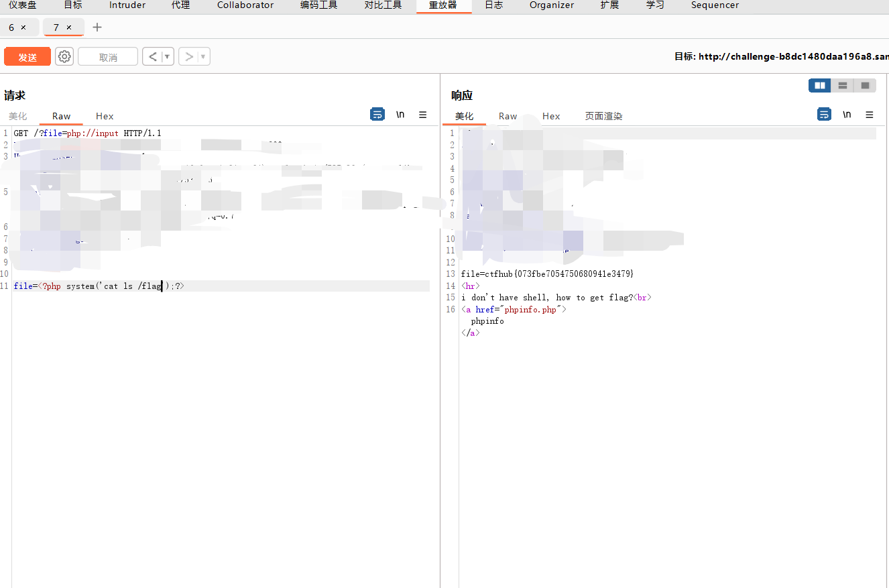The height and width of the screenshot is (588, 889).
Task: Select side-by-side split layout icon
Action: pyautogui.click(x=819, y=85)
